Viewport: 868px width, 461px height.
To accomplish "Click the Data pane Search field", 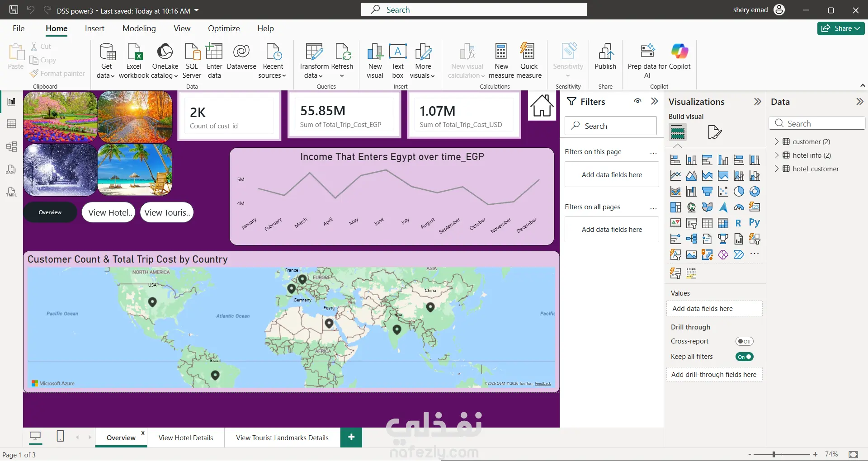I will click(x=817, y=123).
